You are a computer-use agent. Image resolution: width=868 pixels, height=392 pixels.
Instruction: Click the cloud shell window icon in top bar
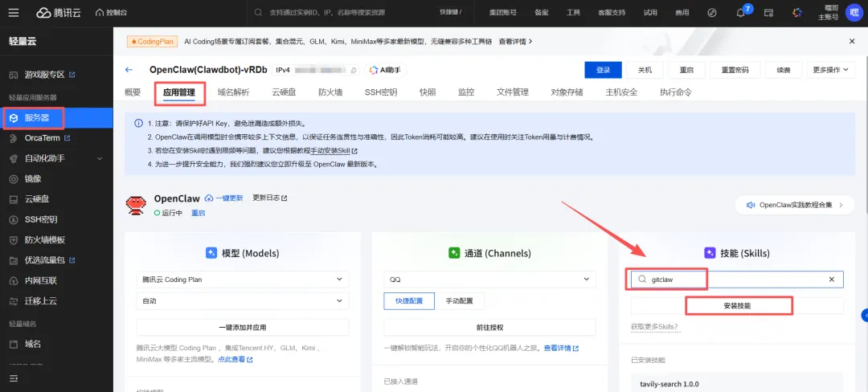[x=768, y=12]
